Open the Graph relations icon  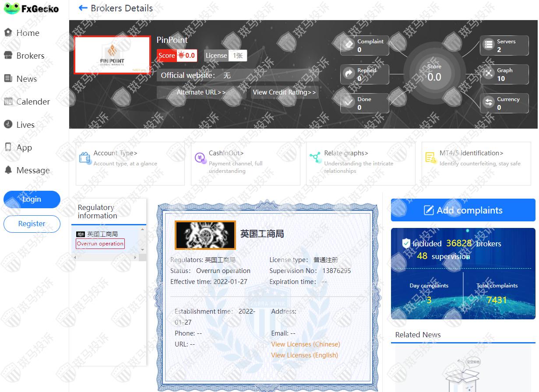[x=488, y=74]
